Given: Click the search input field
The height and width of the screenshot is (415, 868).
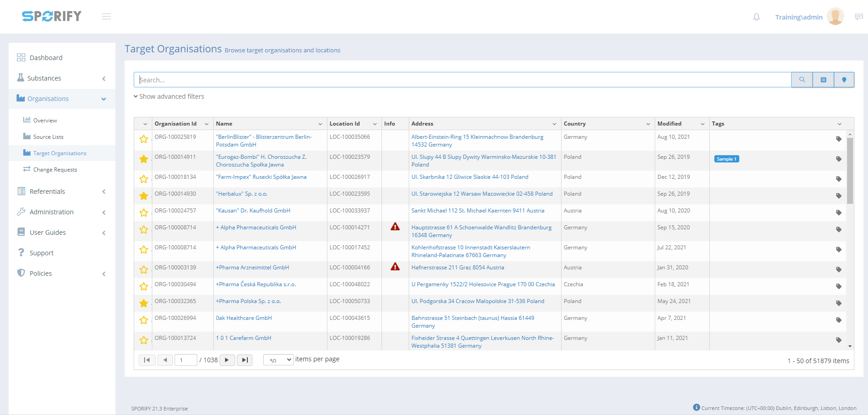Looking at the screenshot, I should click(x=462, y=80).
